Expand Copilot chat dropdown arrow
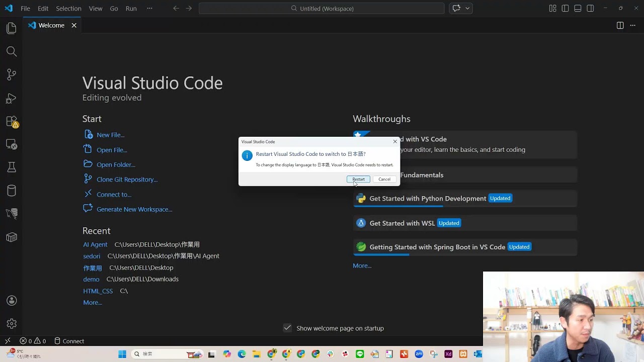Screen dimensions: 644x362 [x=467, y=9]
